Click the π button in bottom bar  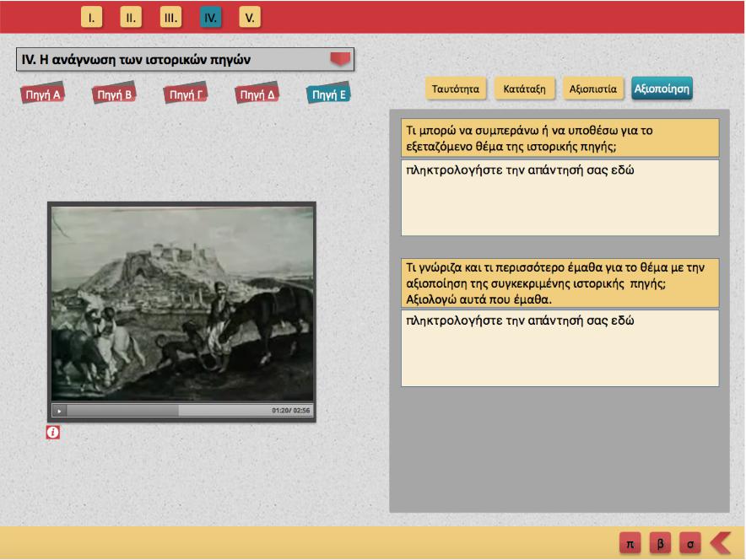[x=630, y=543]
